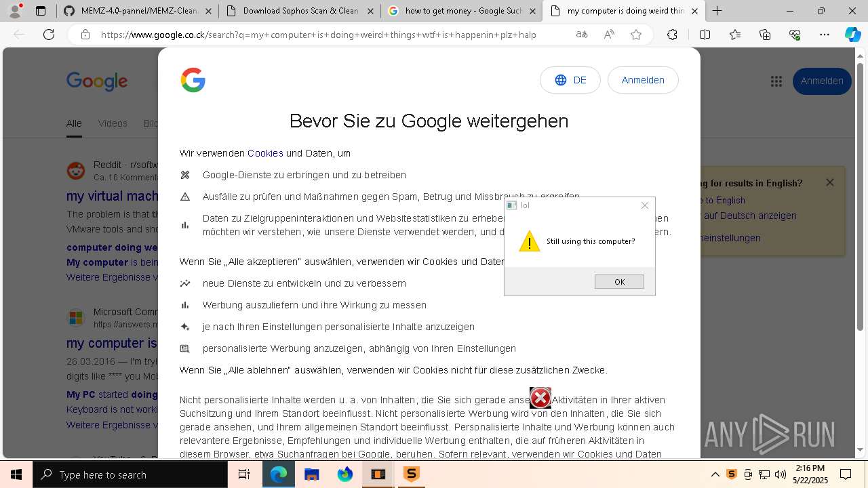Image resolution: width=868 pixels, height=488 pixels.
Task: Open Edge settings and more menu
Action: point(825,35)
